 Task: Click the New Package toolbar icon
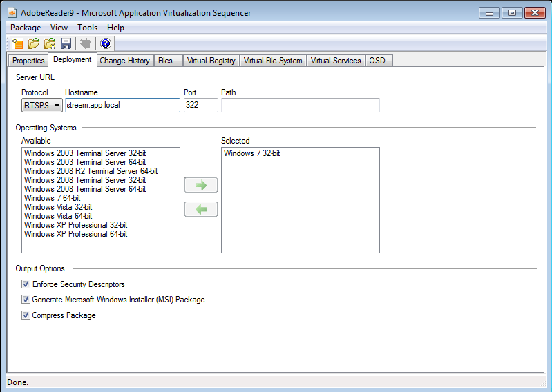click(17, 43)
